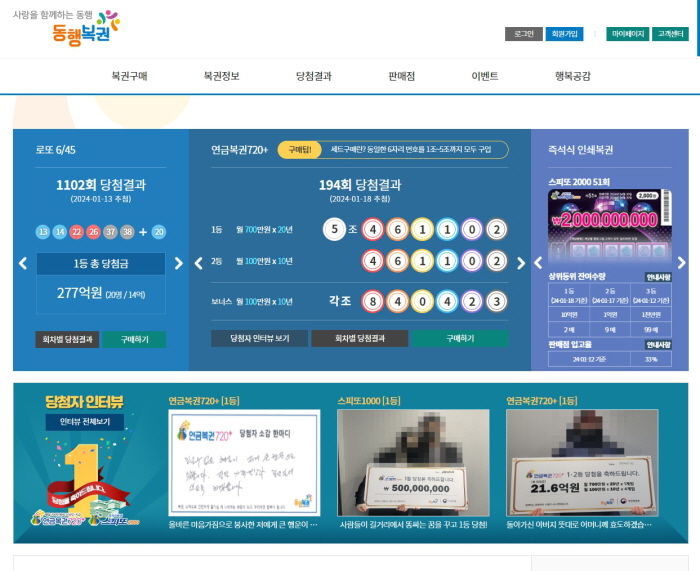
Task: Click lotto ball number 26
Action: [x=93, y=232]
